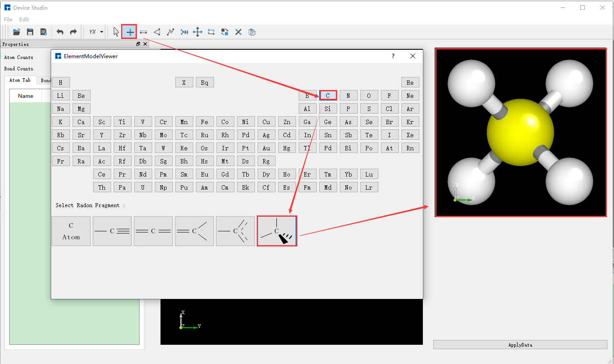This screenshot has width=614, height=364.
Task: Click the ApplyData button
Action: [x=520, y=344]
